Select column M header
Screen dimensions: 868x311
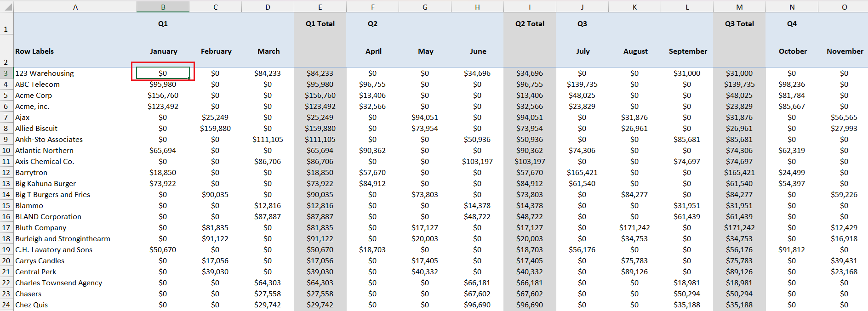739,7
